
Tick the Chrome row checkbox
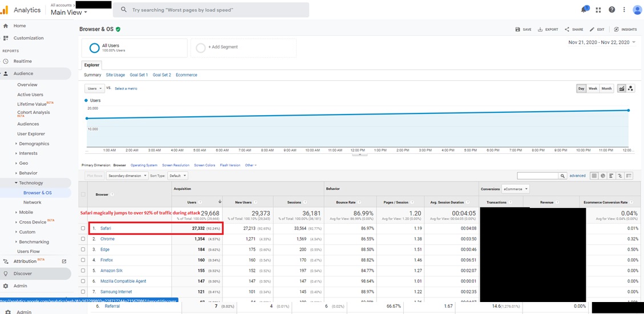pyautogui.click(x=83, y=239)
